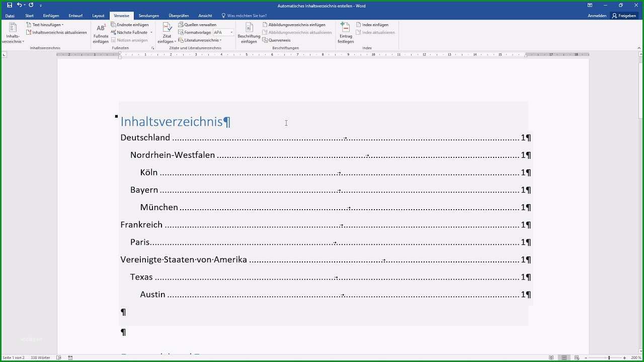
Task: Switch to Read Mode view
Action: point(551,357)
